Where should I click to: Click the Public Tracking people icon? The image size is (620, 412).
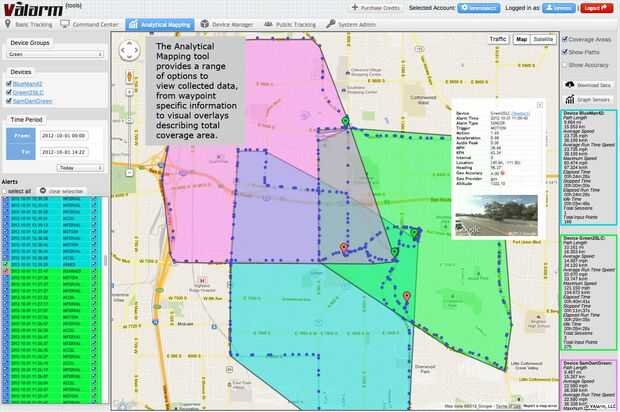[x=268, y=25]
